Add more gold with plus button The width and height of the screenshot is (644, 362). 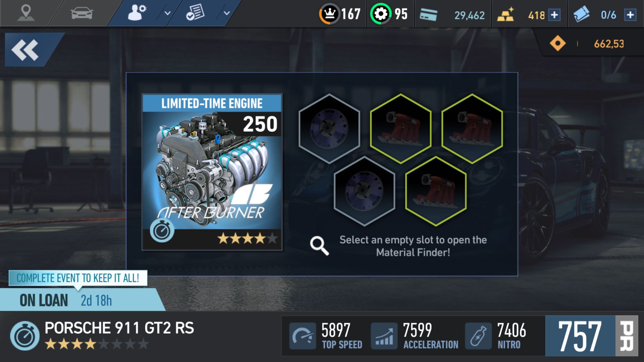click(x=554, y=15)
